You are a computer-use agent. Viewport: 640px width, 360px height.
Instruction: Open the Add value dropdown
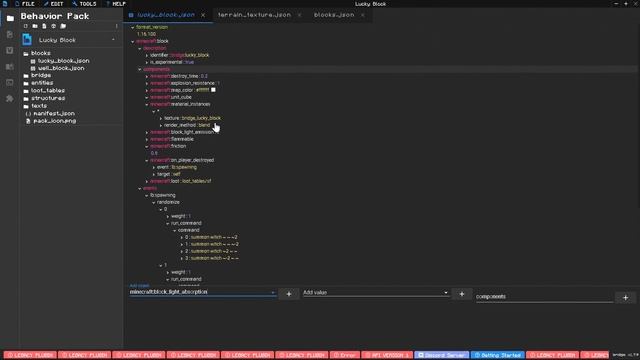coord(446,292)
